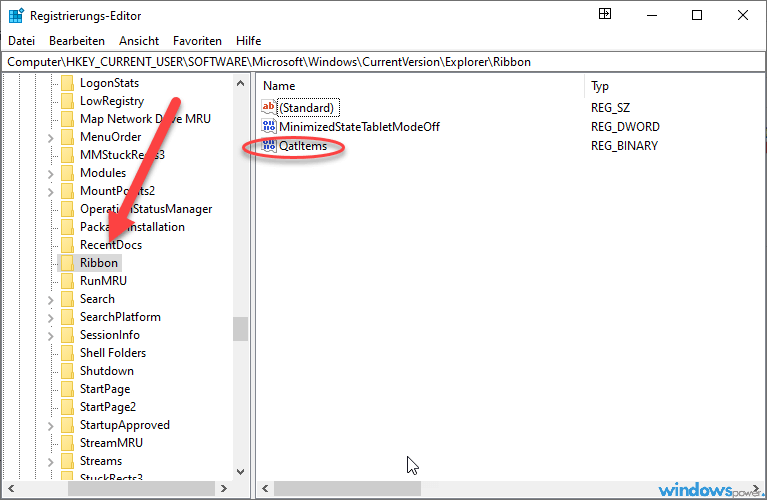Click the Ribbon folder icon
Image resolution: width=767 pixels, height=500 pixels.
(x=68, y=263)
